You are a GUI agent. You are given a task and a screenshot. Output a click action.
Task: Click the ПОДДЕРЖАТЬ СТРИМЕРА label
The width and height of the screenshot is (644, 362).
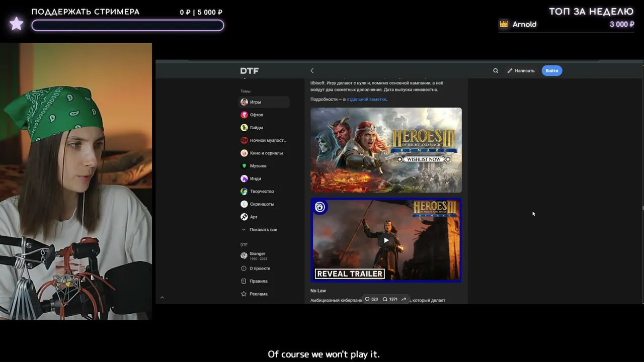[x=86, y=12]
